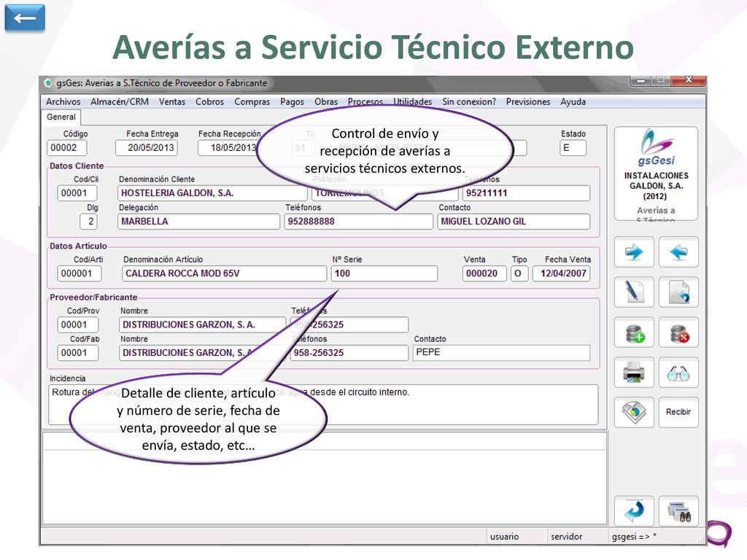Click the Fecha Entrega field 20/05/2013
This screenshot has width=747, height=560.
tap(147, 147)
